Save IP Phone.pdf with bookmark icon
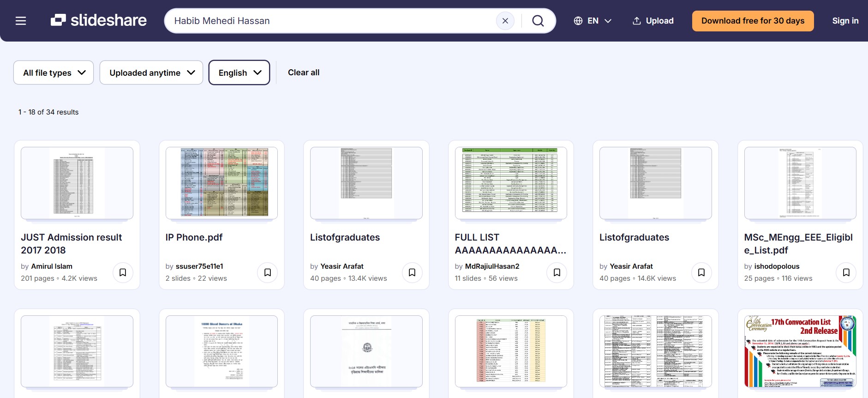This screenshot has height=398, width=868. click(267, 272)
